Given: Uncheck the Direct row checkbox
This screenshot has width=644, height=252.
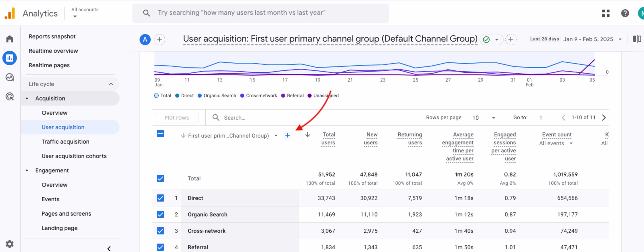Looking at the screenshot, I should 160,198.
